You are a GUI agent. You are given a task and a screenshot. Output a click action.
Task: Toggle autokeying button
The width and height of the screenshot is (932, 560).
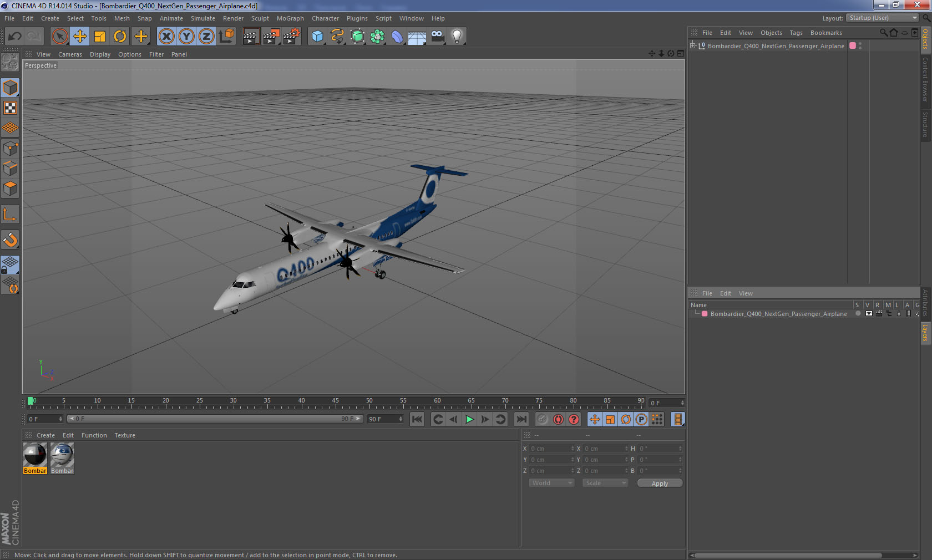[x=558, y=419]
